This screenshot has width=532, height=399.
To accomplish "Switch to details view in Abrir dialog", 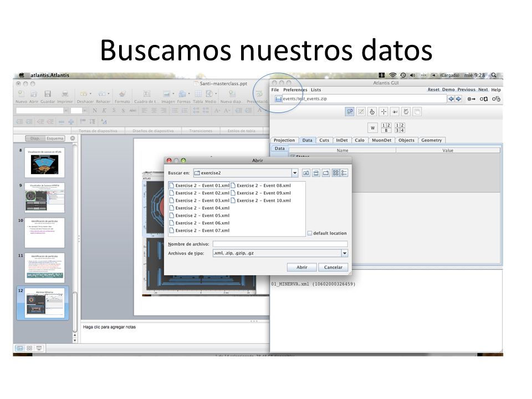I will 344,173.
